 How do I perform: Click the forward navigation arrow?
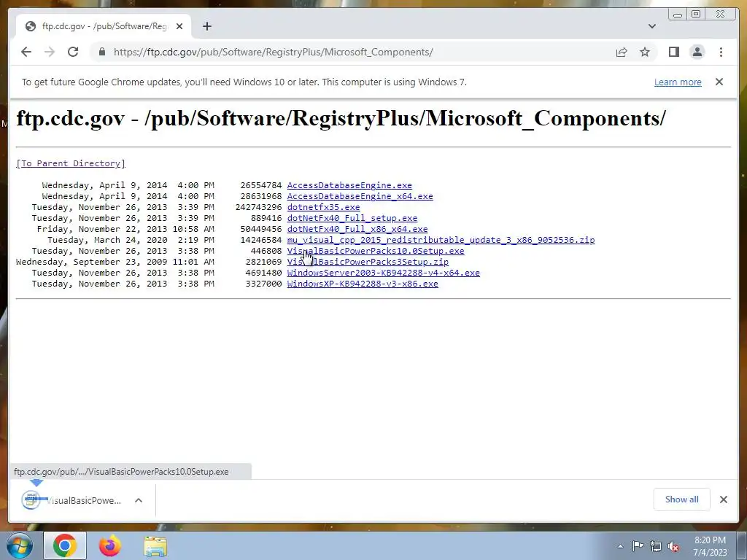point(50,52)
